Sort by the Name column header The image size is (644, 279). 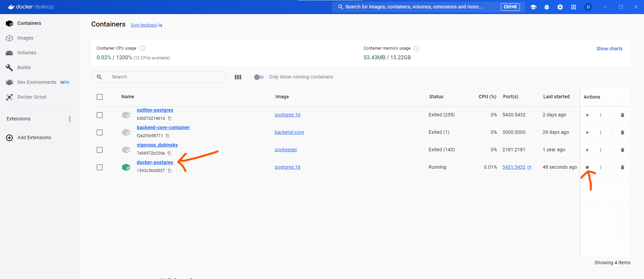click(128, 97)
